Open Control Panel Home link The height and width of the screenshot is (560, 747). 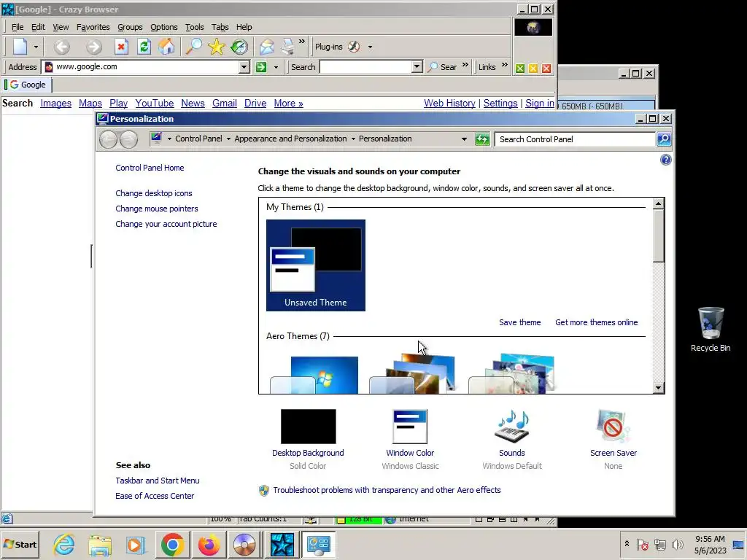[150, 168]
